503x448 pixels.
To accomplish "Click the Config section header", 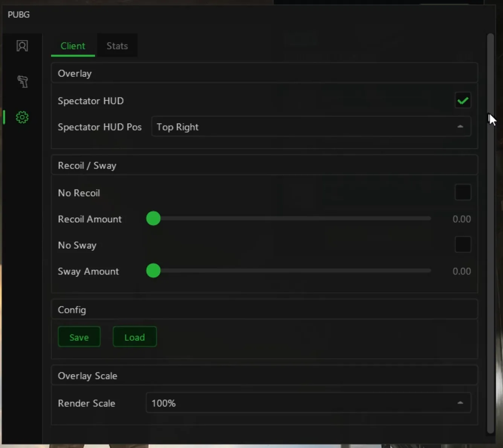I will coord(264,309).
